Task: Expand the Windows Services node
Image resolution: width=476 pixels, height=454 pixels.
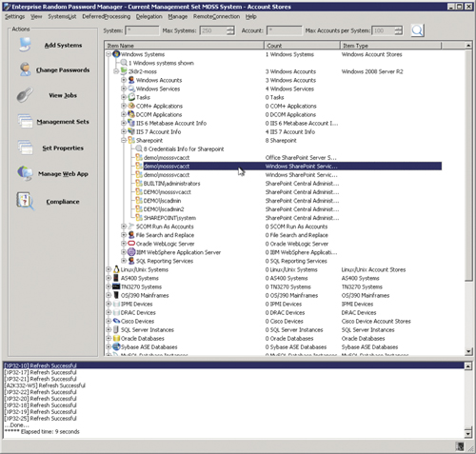Action: [x=124, y=89]
